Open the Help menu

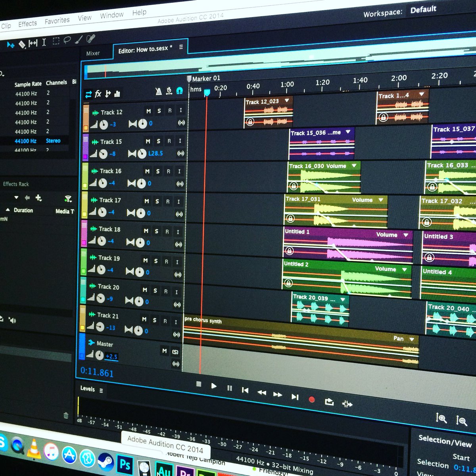pos(139,12)
